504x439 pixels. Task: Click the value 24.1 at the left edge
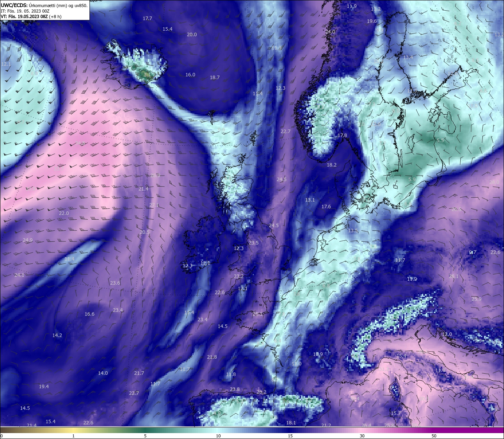coord(19,275)
